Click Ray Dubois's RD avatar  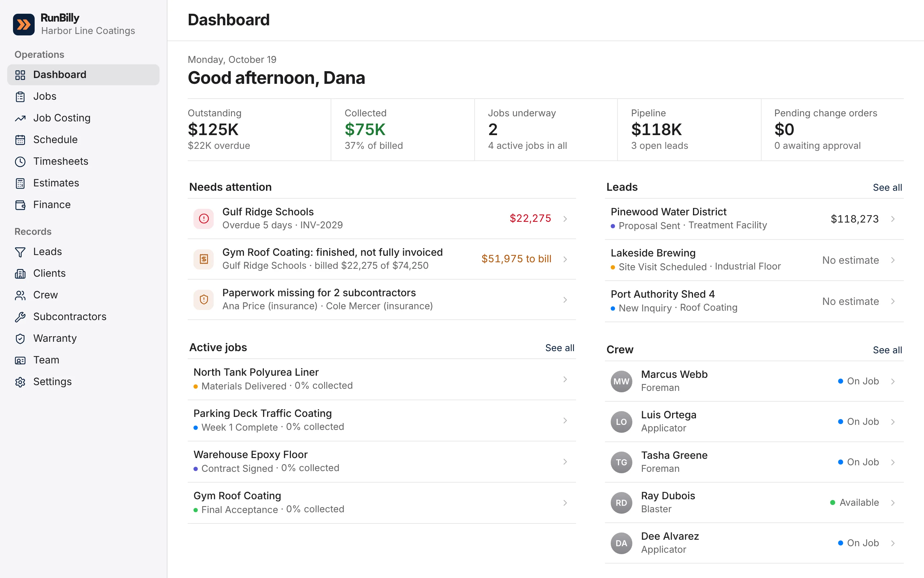pyautogui.click(x=621, y=503)
